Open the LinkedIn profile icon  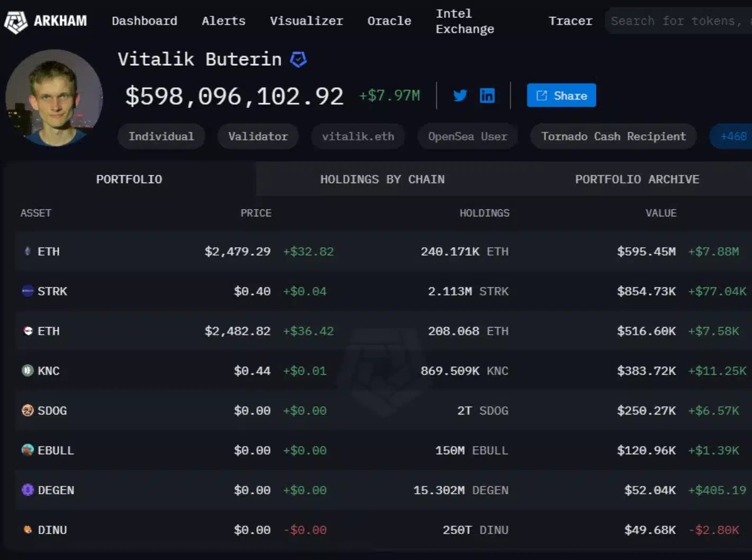coord(487,95)
